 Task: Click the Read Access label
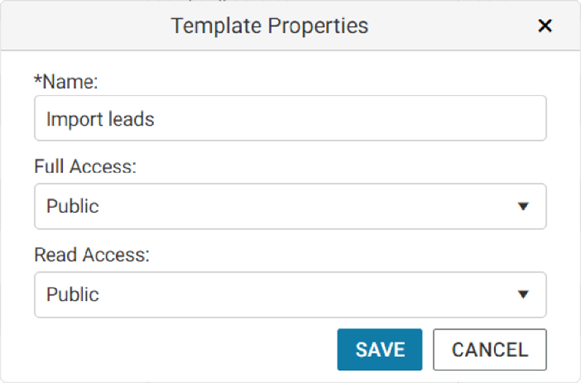point(92,255)
